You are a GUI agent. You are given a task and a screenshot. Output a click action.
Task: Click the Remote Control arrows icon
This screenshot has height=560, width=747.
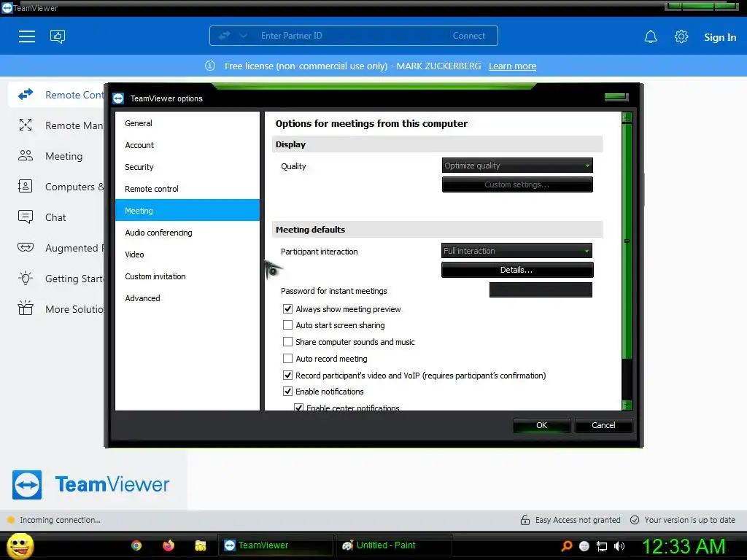26,95
